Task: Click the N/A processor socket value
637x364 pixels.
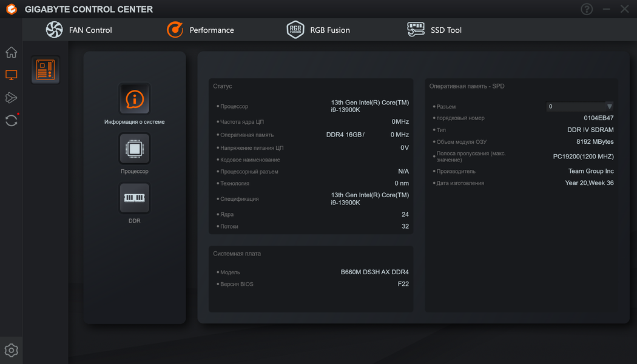Action: (403, 172)
